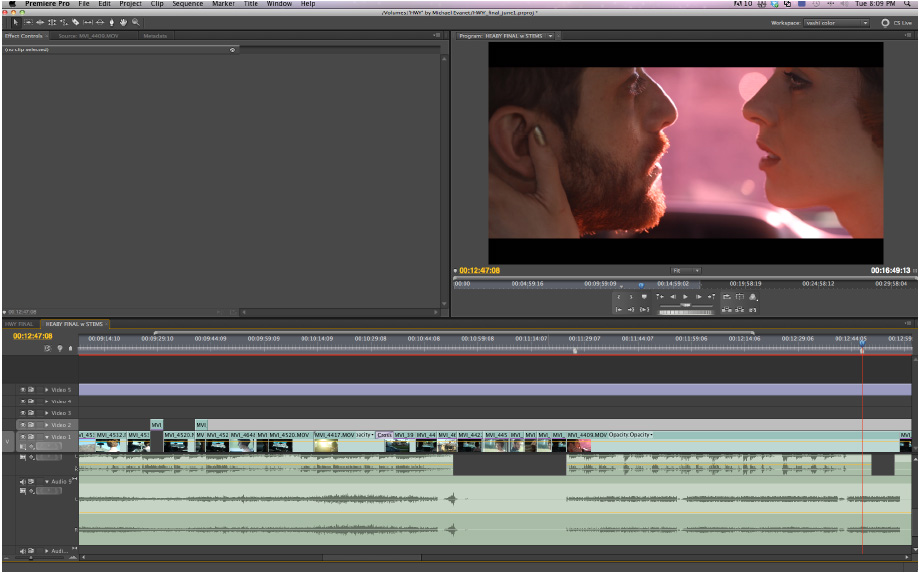Click the program monitor current timecode 00:12:47:08

coord(479,271)
